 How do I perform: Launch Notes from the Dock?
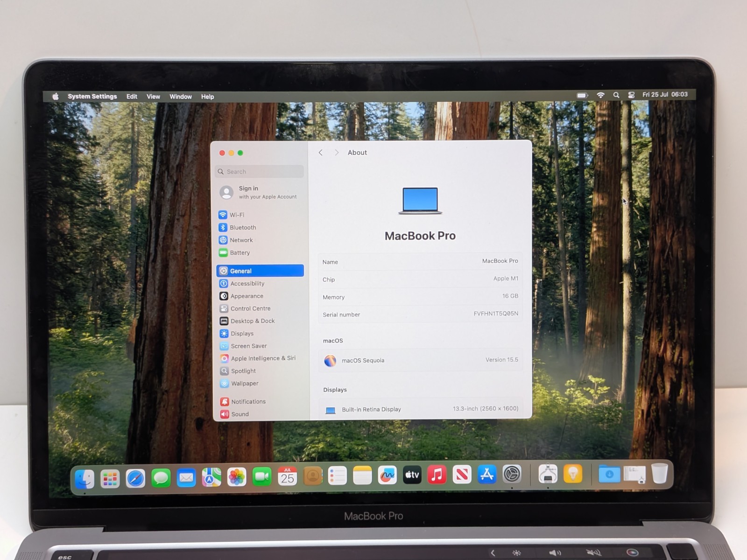[362, 476]
